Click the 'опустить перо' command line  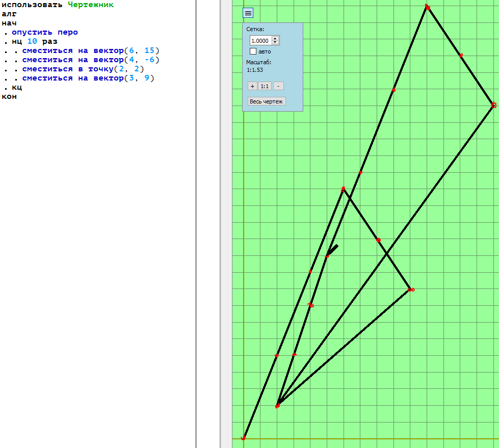point(45,32)
